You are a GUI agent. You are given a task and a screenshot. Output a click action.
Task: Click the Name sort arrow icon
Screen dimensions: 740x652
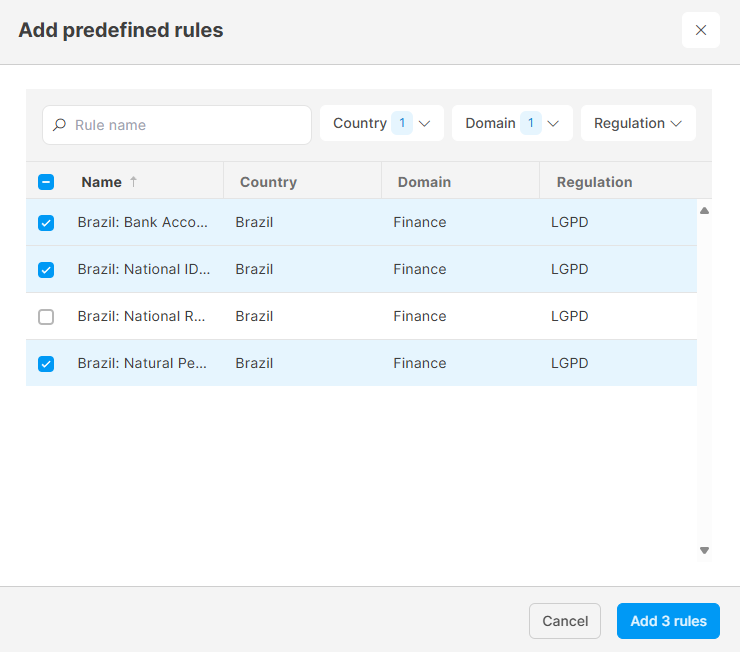click(x=134, y=182)
